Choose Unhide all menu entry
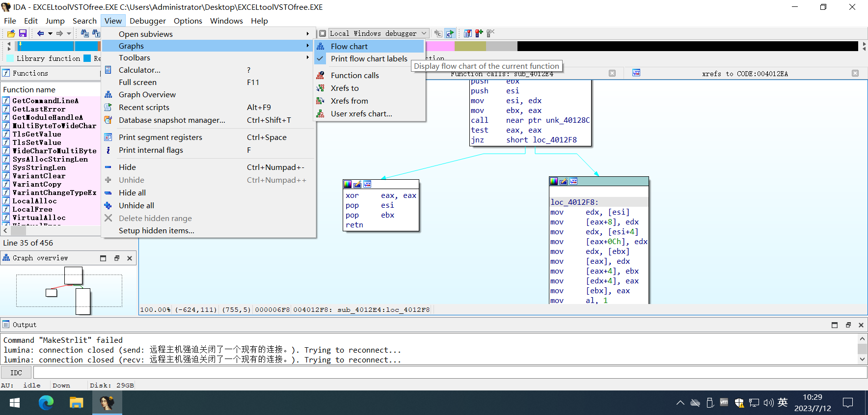Image resolution: width=868 pixels, height=415 pixels. (208, 205)
